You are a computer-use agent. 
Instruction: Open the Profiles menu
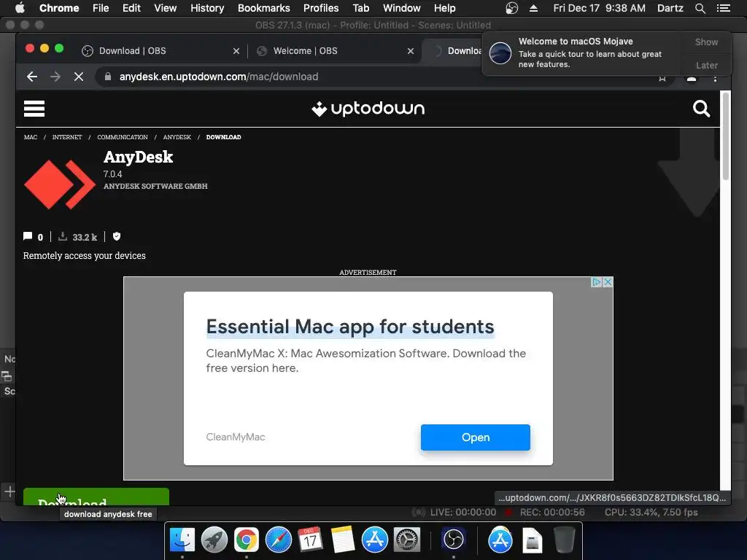(x=321, y=8)
